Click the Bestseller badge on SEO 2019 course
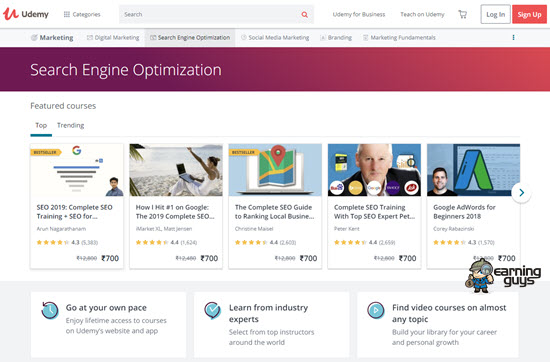This screenshot has height=362, width=550. point(45,152)
